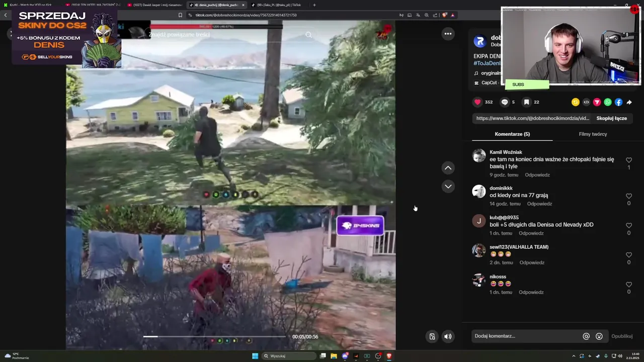Toggle auto-scroll icon beside the volume button
The height and width of the screenshot is (362, 644).
click(432, 336)
